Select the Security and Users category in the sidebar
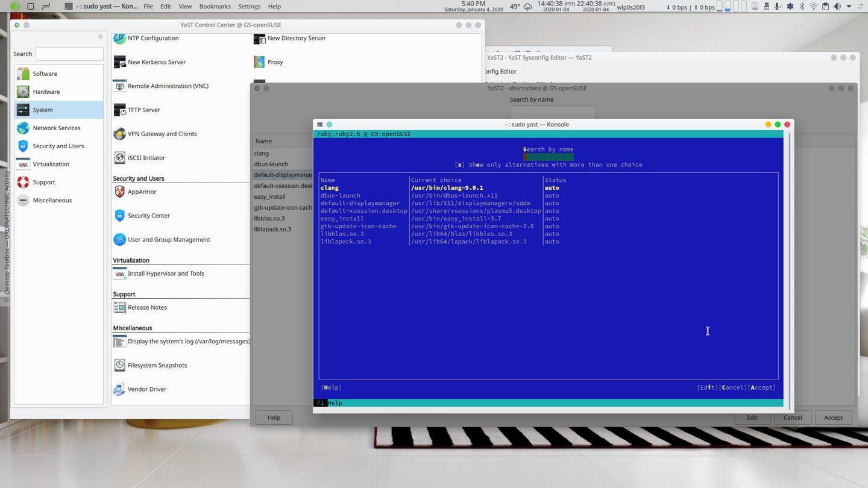The height and width of the screenshot is (488, 868). [59, 146]
